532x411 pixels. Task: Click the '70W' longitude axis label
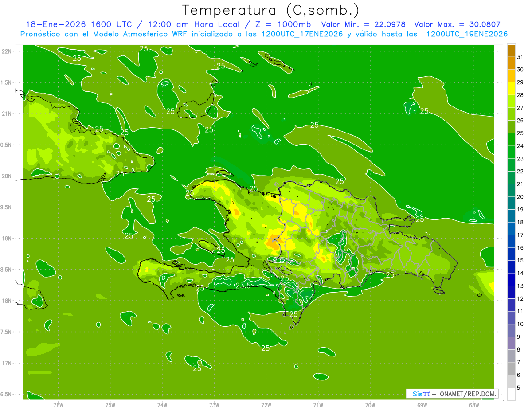coord(370,405)
